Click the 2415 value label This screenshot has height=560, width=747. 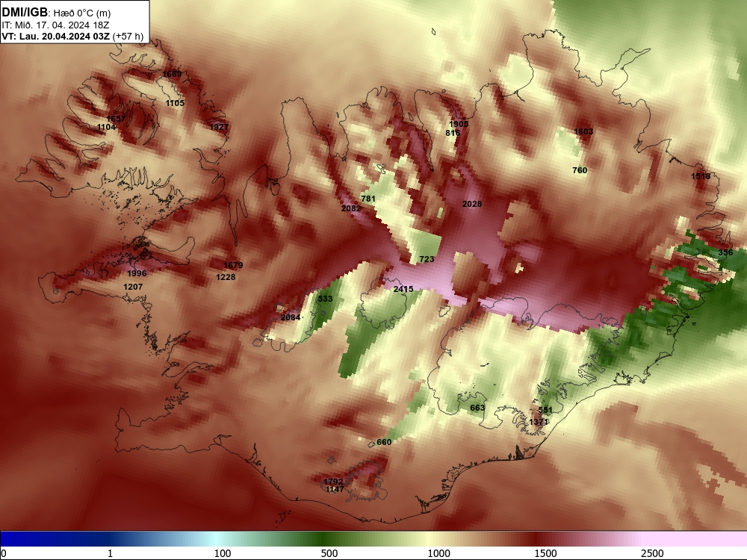(403, 289)
